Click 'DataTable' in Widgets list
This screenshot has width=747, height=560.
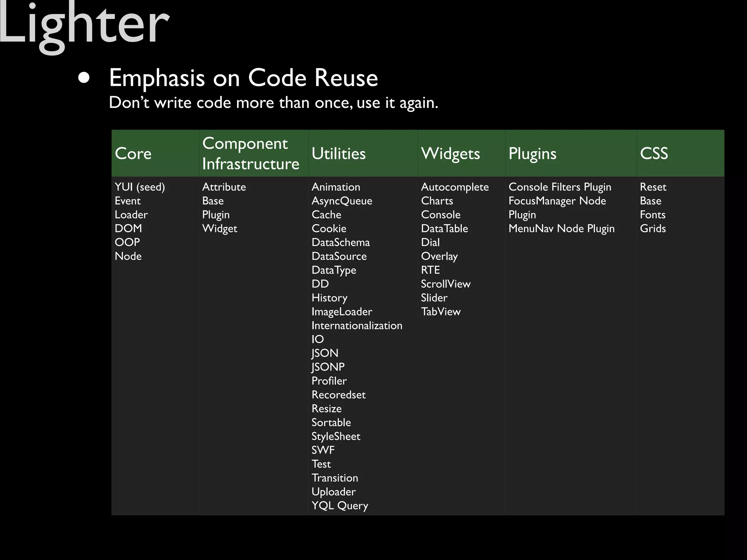445,229
